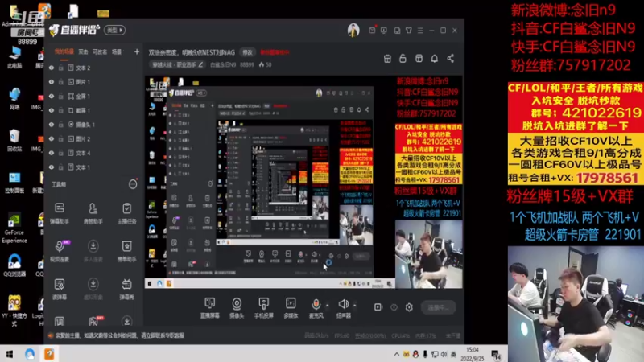Toggle the 扬声器 speaker

coord(344,308)
